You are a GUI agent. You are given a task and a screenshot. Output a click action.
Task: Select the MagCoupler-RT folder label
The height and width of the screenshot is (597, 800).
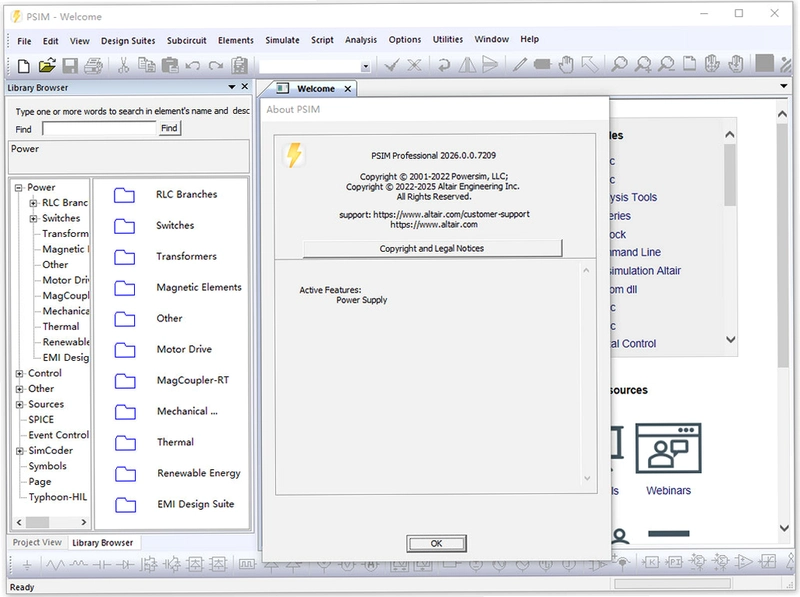pos(193,381)
